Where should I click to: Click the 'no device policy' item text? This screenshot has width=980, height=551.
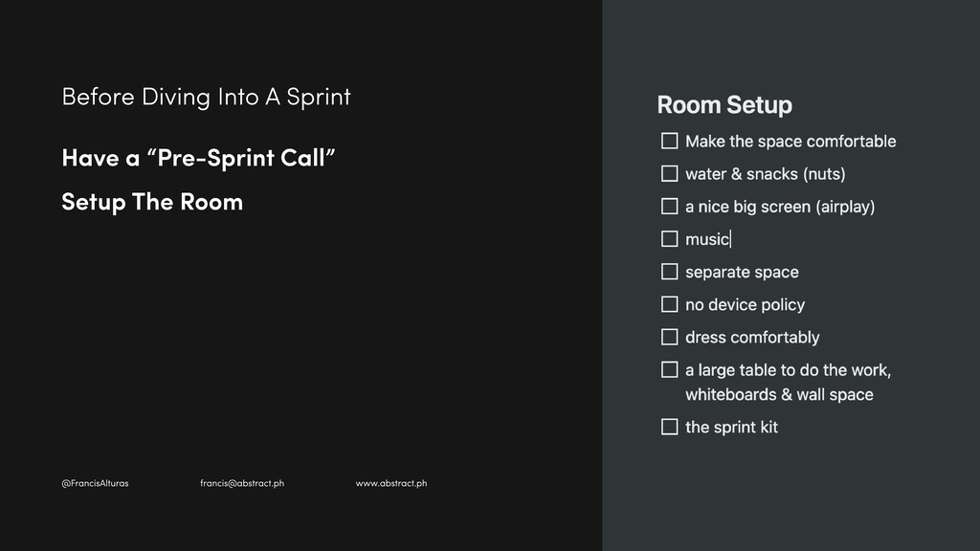pyautogui.click(x=745, y=305)
